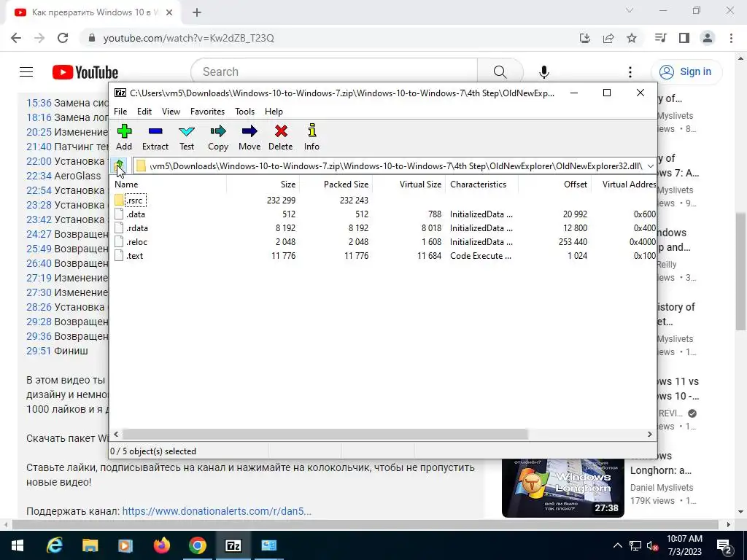Open the YouTube hamburger menu

coord(26,72)
